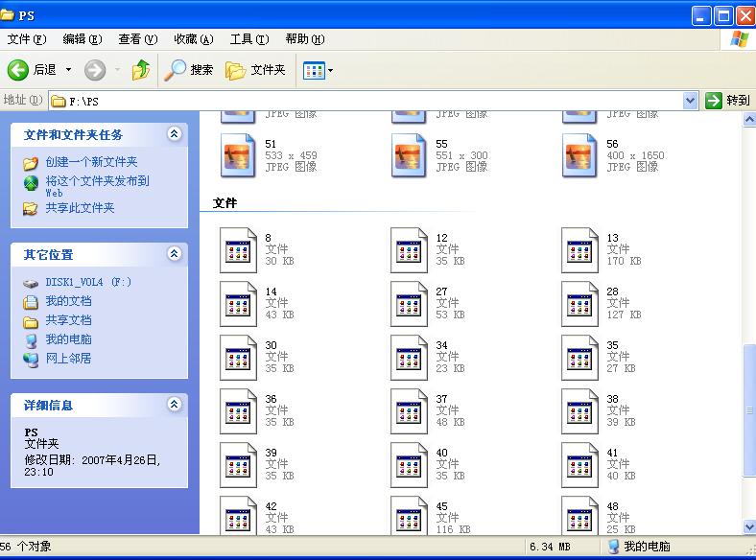Select file 35 icon
The width and height of the screenshot is (756, 560).
579,358
